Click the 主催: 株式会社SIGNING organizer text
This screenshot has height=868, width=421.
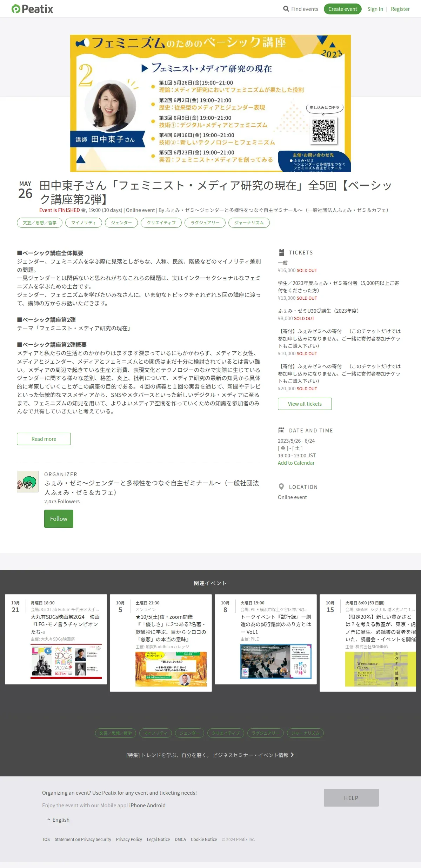pos(367,647)
